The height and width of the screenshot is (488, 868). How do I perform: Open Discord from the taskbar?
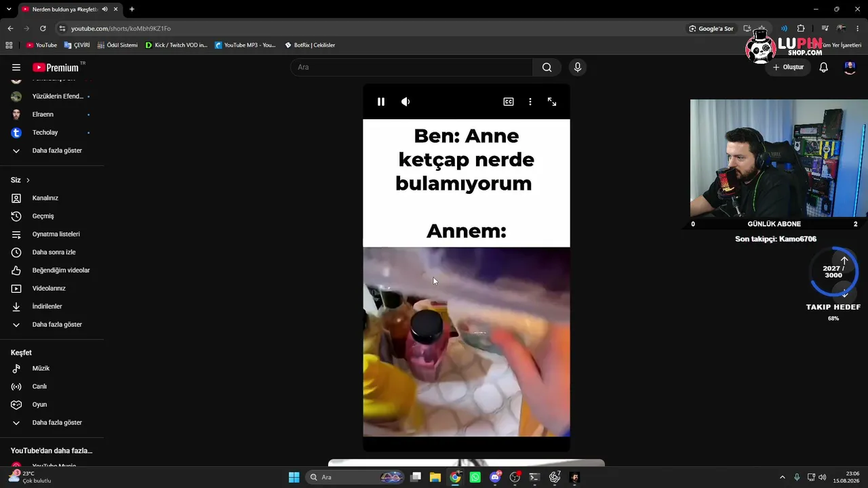coord(496,477)
